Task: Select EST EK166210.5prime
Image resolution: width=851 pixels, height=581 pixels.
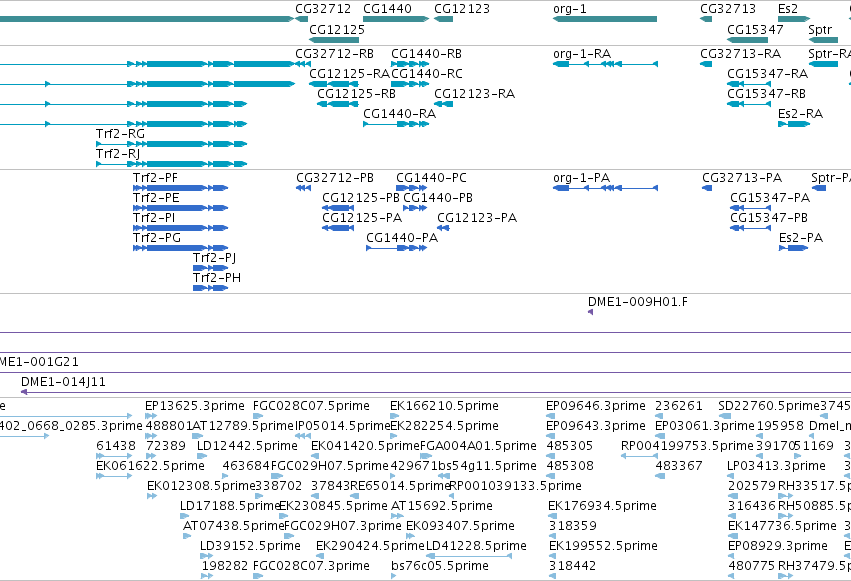Action: coord(395,416)
